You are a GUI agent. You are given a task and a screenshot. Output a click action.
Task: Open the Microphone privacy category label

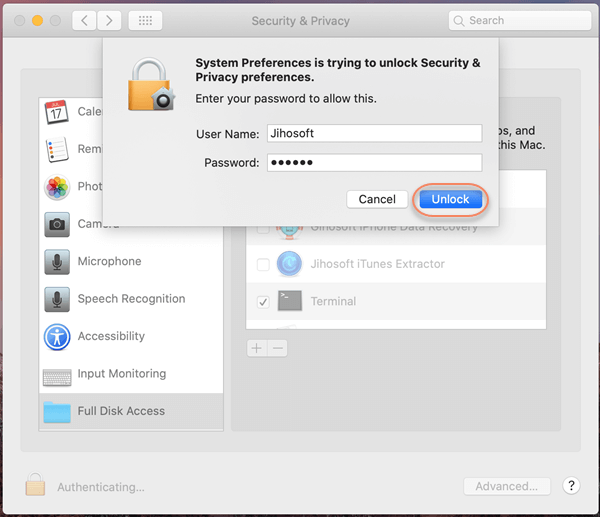(109, 261)
